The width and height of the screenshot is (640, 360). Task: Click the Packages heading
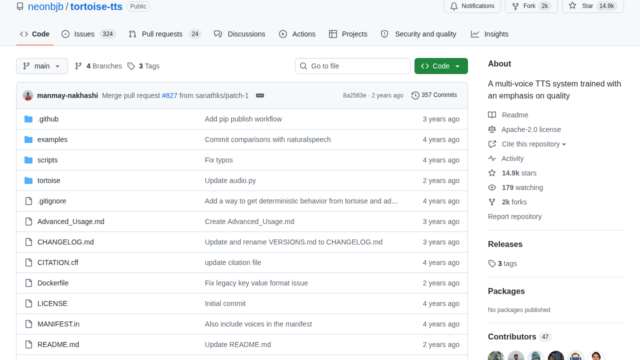506,291
